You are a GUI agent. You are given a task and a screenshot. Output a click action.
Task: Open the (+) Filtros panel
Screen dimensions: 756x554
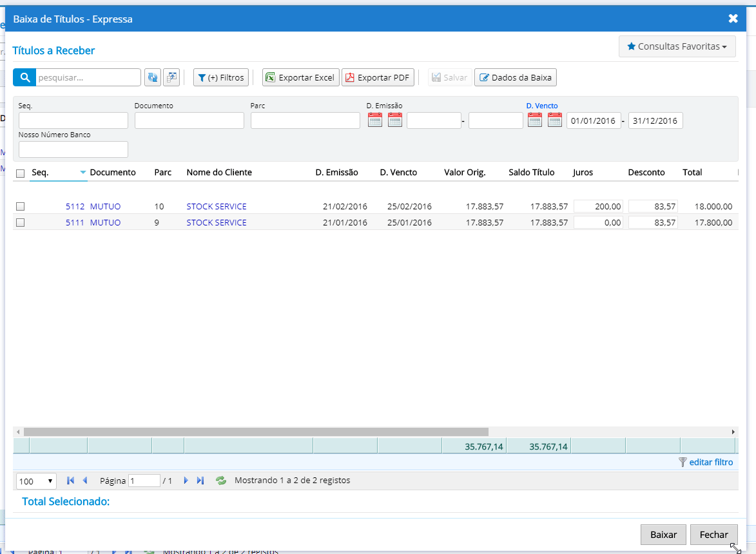coord(220,77)
